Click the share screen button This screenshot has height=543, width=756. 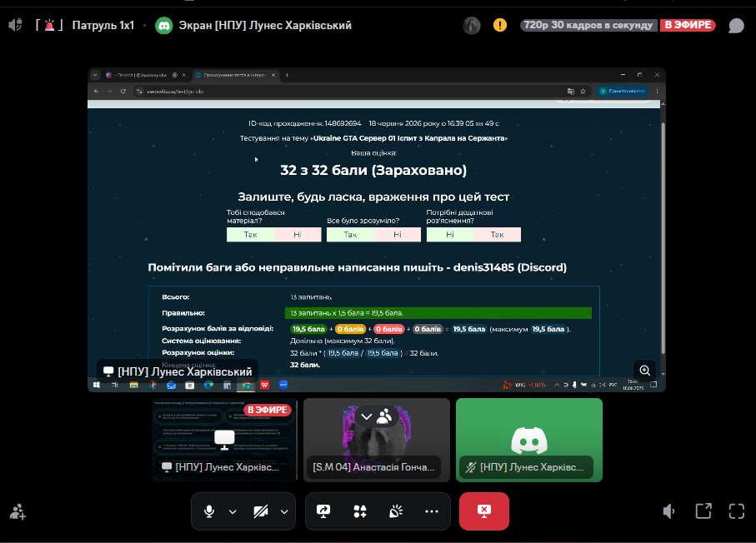click(x=323, y=511)
